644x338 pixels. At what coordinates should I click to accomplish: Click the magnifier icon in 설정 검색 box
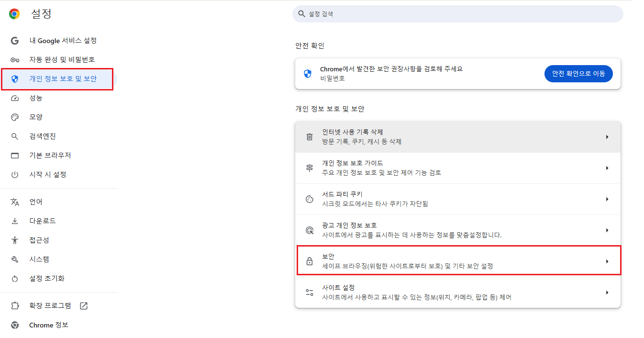click(x=301, y=14)
